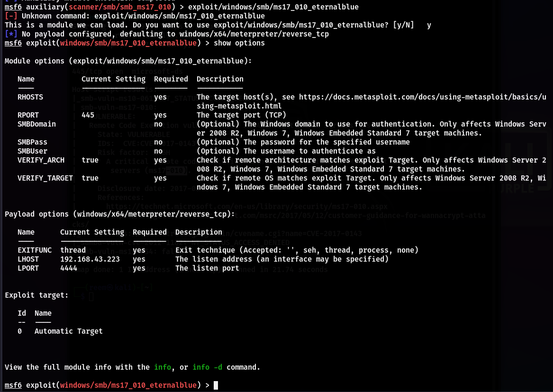
Task: Click LHOST address 192.168.43.223
Action: click(x=90, y=259)
